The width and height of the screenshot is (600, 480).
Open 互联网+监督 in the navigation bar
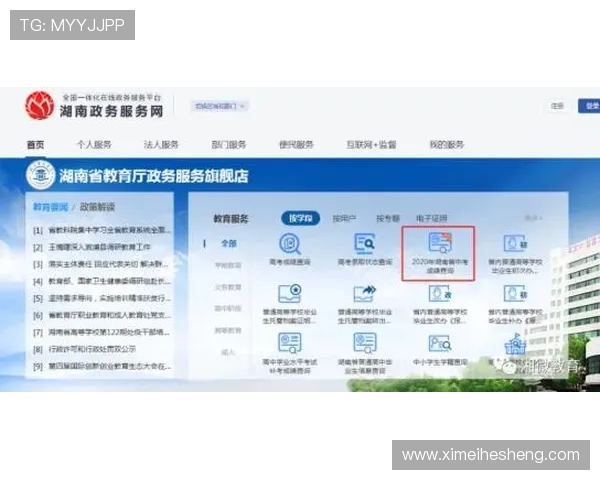click(x=371, y=145)
